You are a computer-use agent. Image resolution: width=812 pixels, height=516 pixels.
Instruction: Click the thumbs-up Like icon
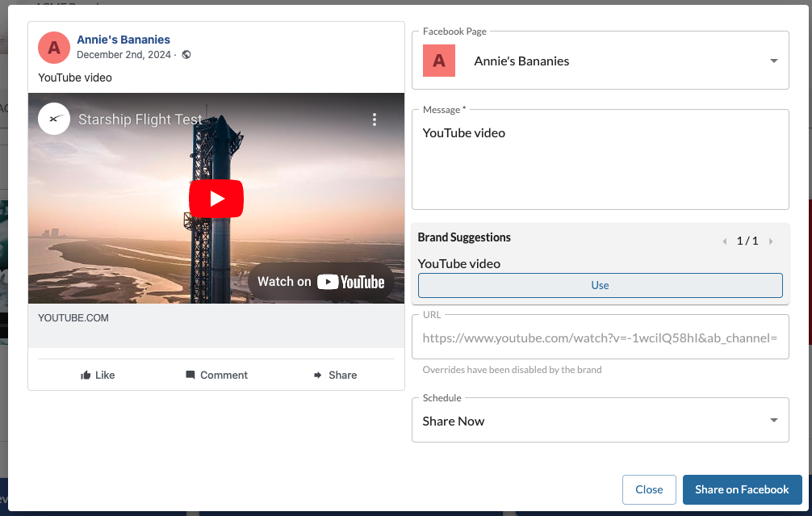tap(86, 375)
